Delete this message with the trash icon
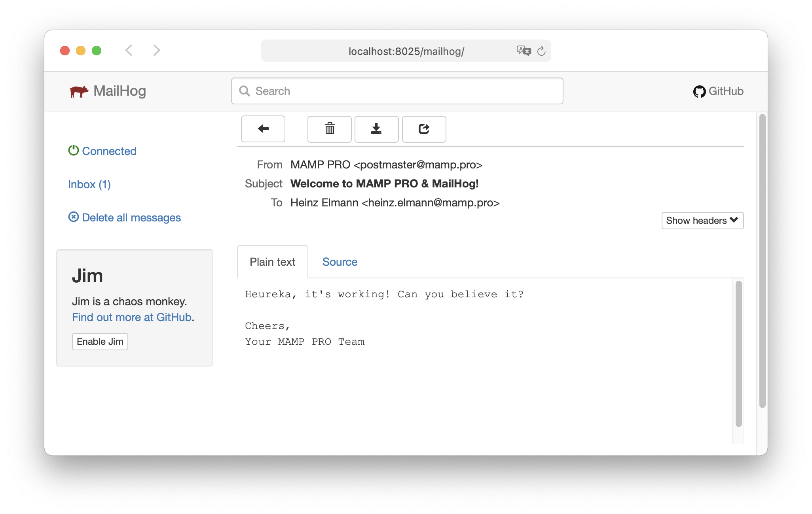 pyautogui.click(x=330, y=129)
